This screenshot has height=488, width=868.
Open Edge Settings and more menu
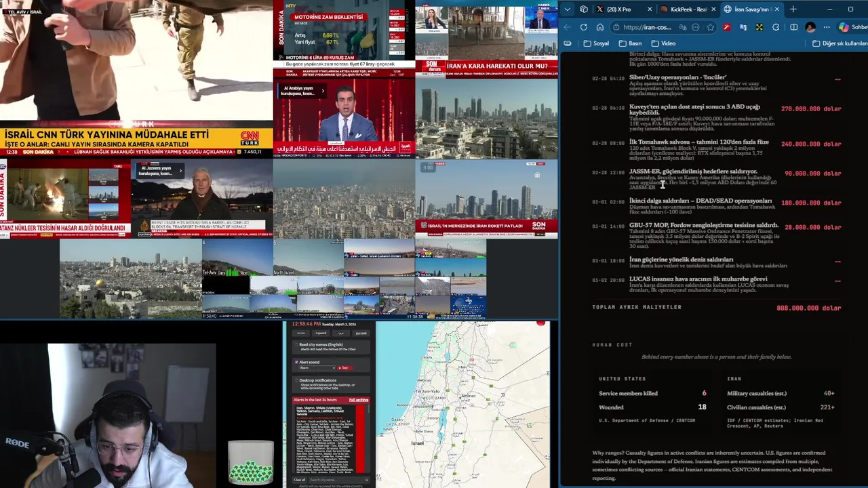[x=827, y=27]
